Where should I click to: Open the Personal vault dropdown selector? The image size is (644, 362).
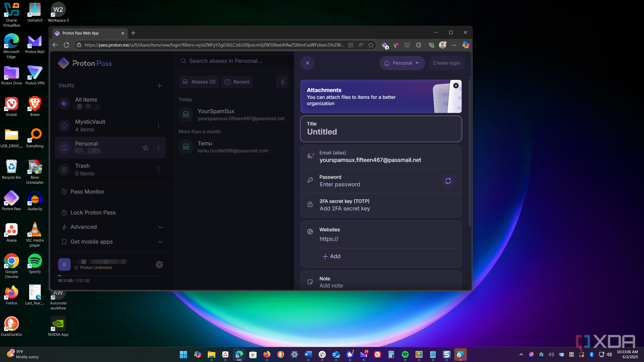coord(402,63)
